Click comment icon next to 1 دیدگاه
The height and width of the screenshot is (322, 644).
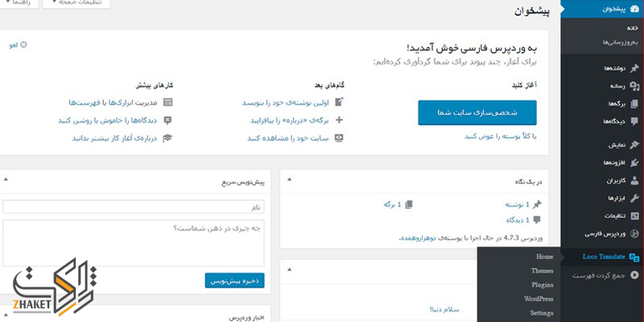click(x=537, y=220)
